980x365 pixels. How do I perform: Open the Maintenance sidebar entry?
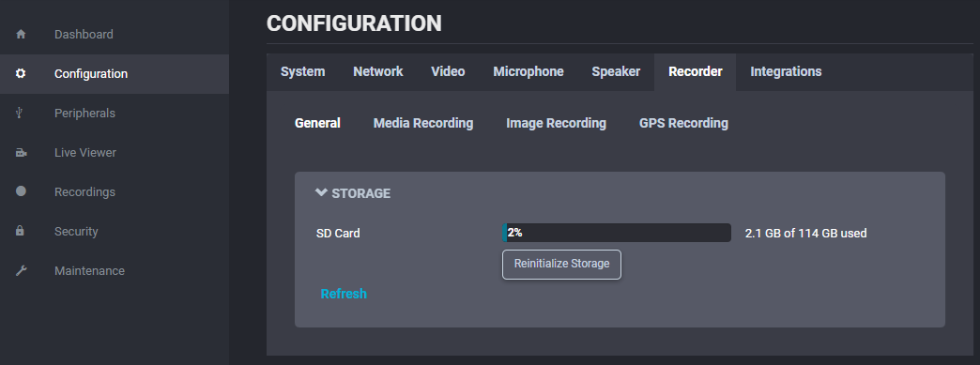click(115, 270)
